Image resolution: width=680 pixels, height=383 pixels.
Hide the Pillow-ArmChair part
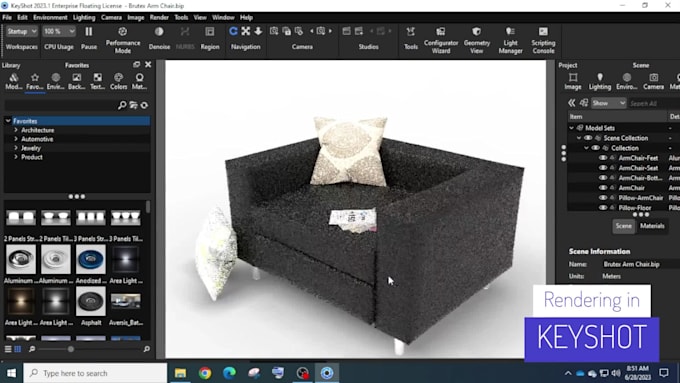click(x=603, y=198)
